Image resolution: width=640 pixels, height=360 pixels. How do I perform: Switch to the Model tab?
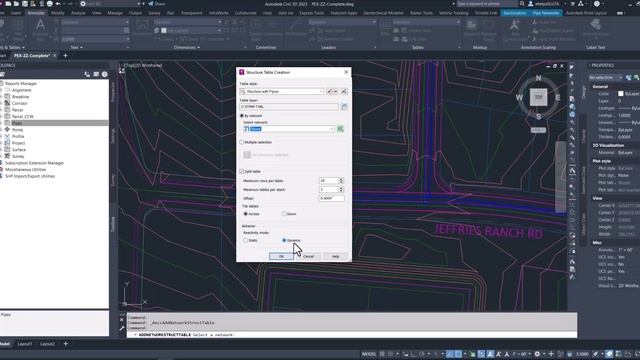(x=5, y=344)
